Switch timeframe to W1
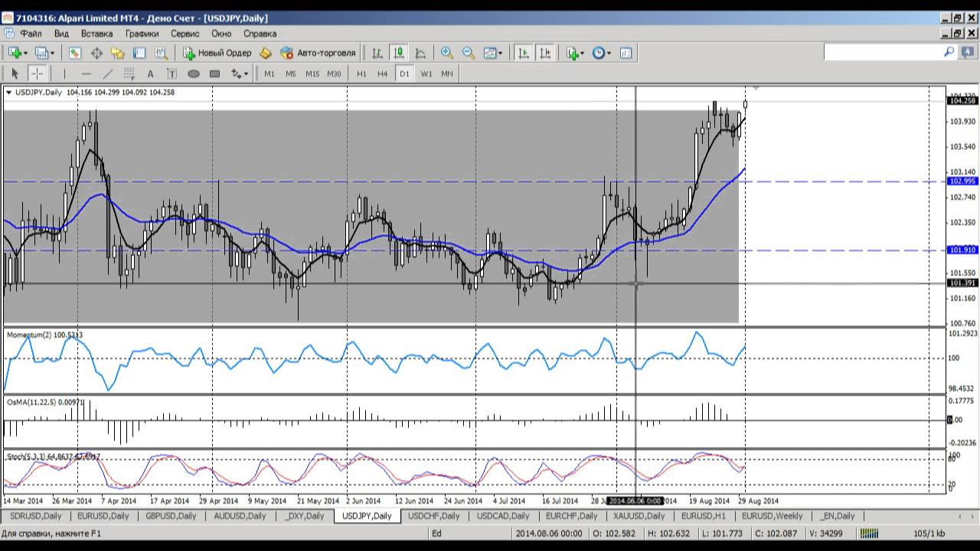Screen dimensions: 980x551 pyautogui.click(x=426, y=73)
